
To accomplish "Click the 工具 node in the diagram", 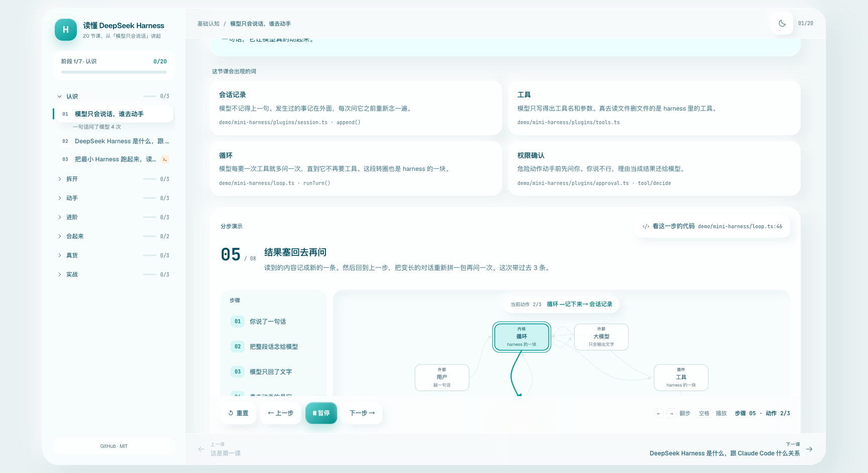I will click(x=681, y=377).
